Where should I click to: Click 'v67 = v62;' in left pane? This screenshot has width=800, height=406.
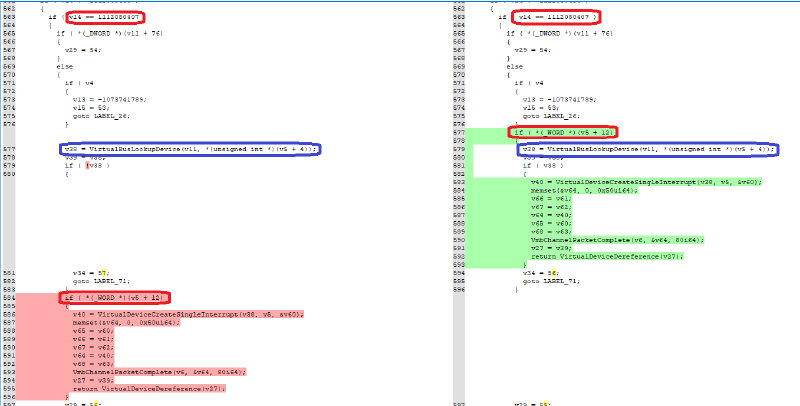coord(93,347)
